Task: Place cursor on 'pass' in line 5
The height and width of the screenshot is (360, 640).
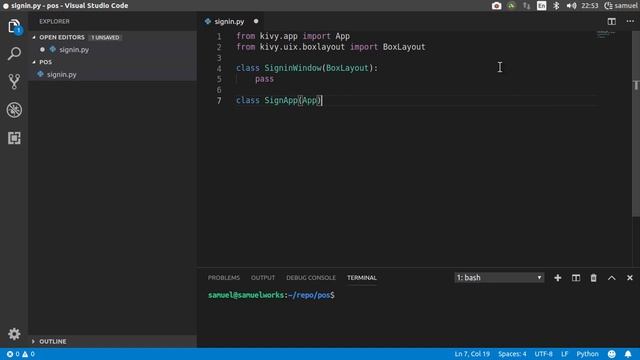Action: pos(264,79)
